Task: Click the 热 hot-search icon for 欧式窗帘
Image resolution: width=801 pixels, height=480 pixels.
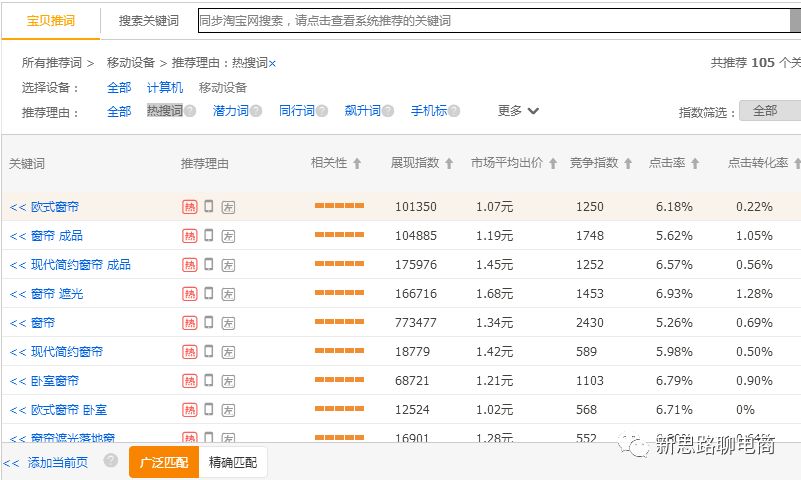Action: coord(189,207)
